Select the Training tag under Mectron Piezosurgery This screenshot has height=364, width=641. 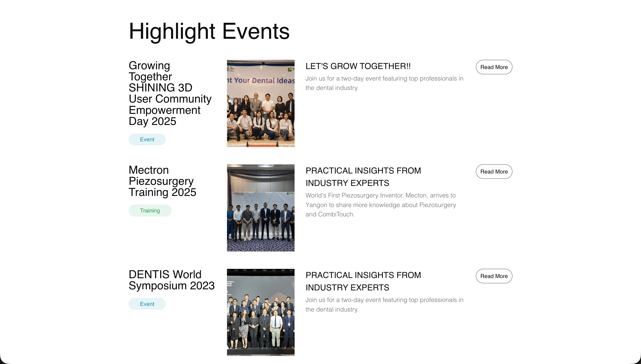(150, 210)
